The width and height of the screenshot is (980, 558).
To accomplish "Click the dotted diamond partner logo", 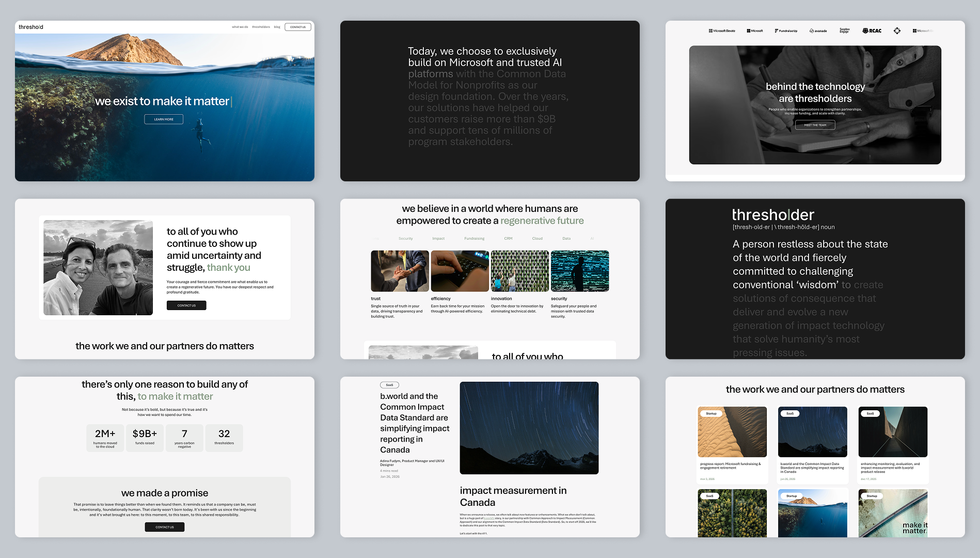I will (897, 31).
